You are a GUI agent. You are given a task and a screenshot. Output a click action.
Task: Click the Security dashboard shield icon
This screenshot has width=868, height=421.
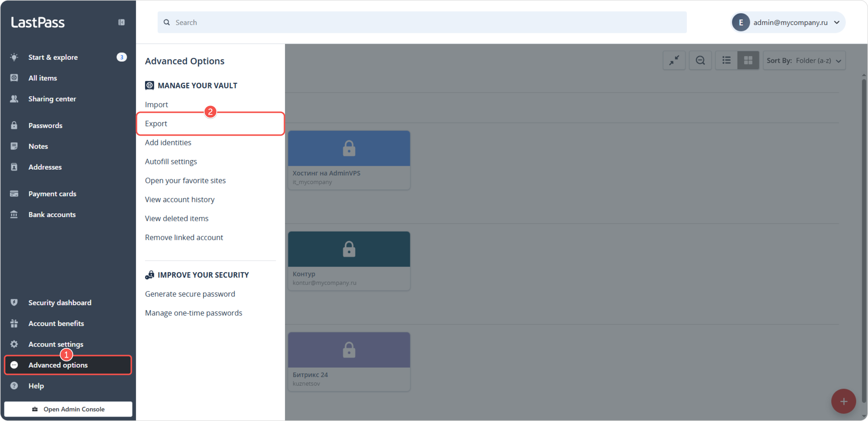coord(14,303)
